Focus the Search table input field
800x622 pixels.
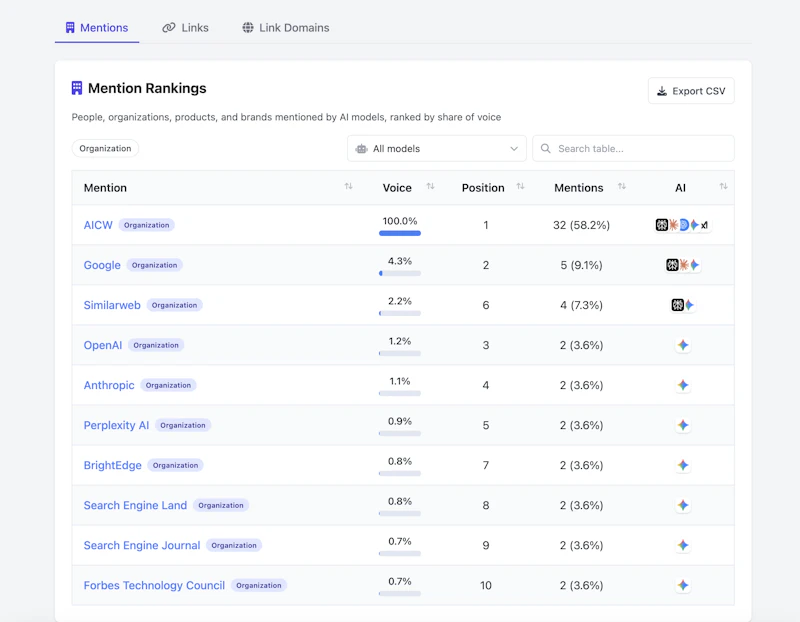pyautogui.click(x=633, y=148)
